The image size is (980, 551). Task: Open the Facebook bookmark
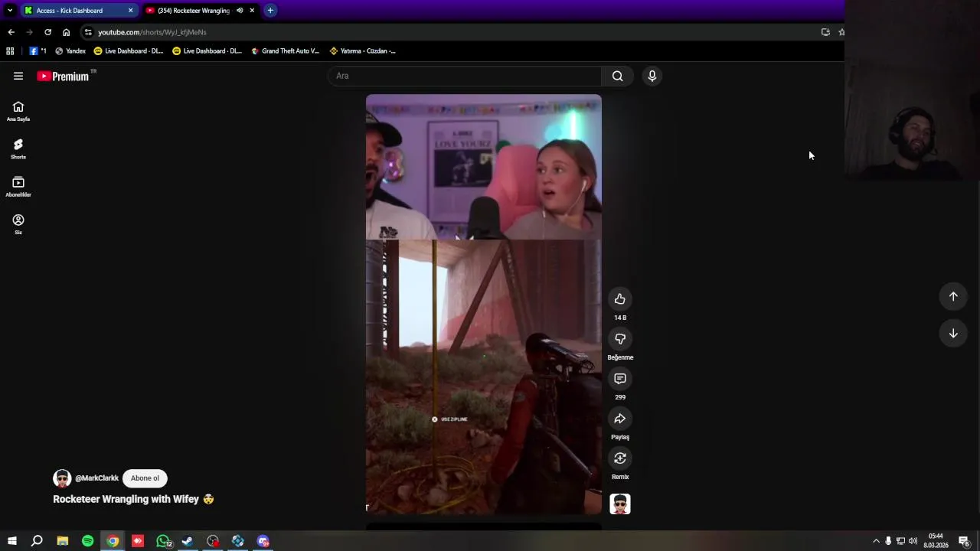(38, 51)
